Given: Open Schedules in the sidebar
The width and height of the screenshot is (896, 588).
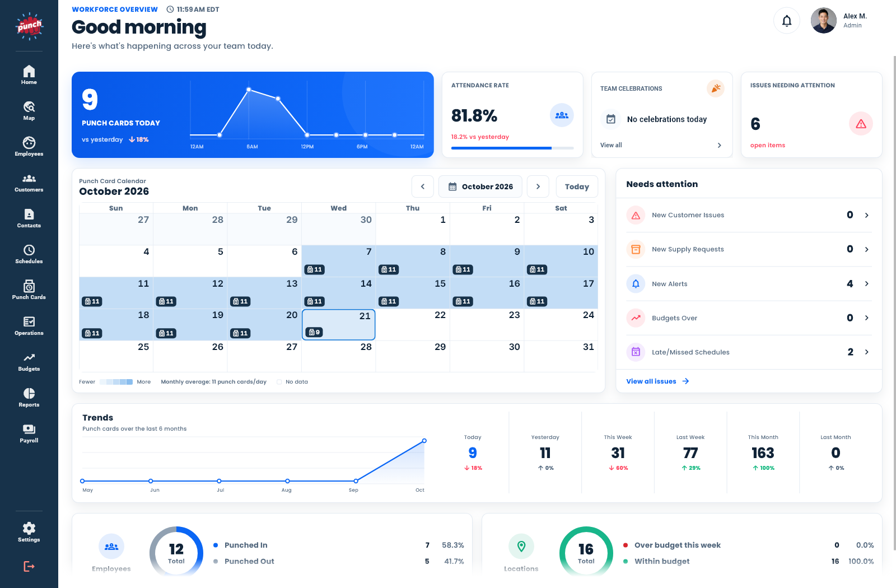Looking at the screenshot, I should pos(29,254).
